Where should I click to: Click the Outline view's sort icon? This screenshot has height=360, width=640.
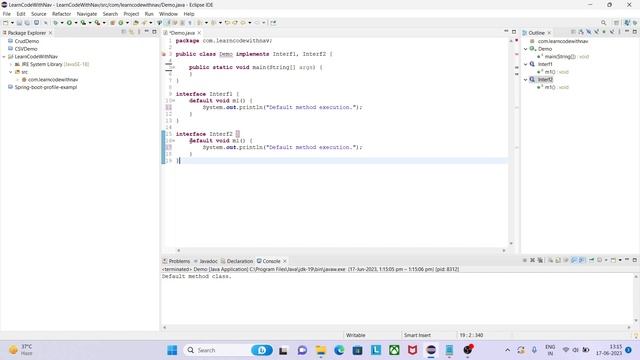[581, 32]
